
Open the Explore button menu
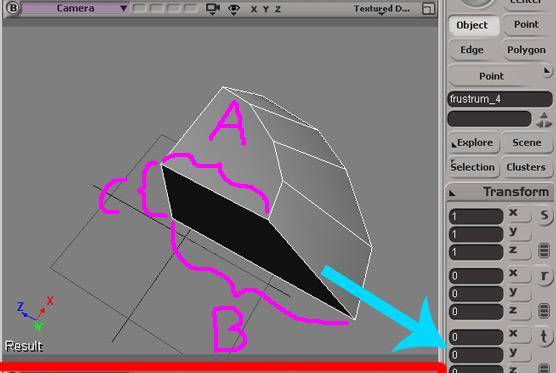click(473, 143)
